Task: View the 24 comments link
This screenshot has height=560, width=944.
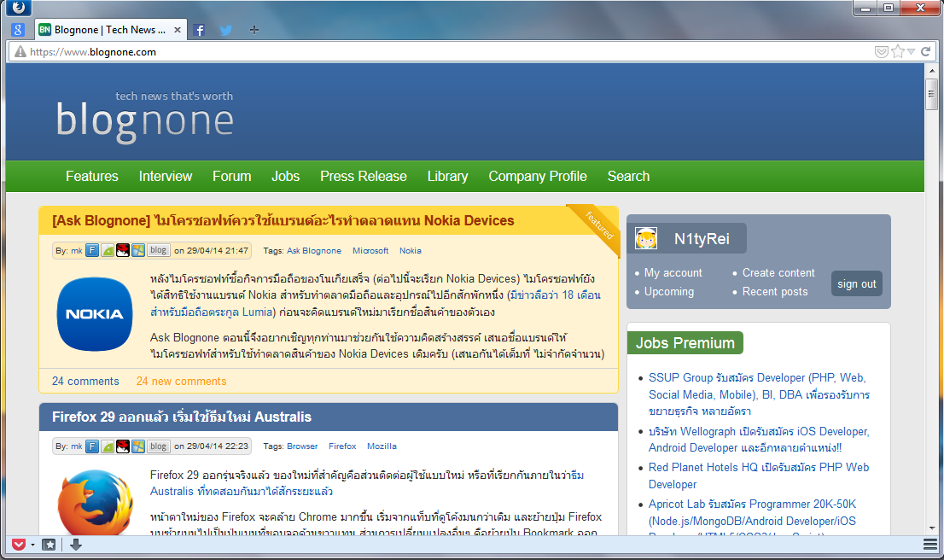Action: (85, 382)
